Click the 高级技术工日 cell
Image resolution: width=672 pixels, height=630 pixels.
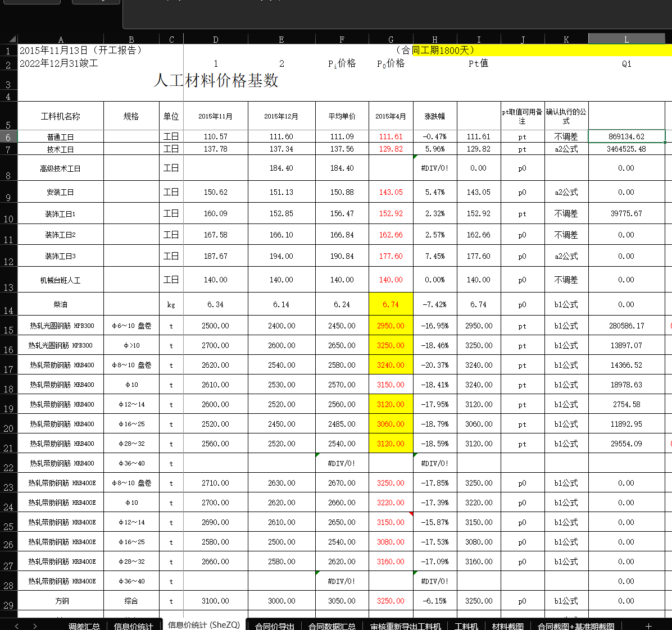(x=61, y=168)
